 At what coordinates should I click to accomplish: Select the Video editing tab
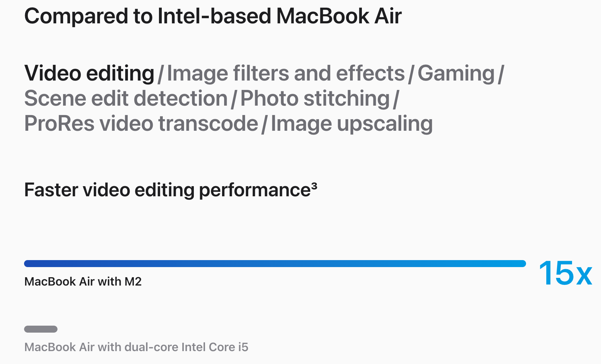click(89, 74)
